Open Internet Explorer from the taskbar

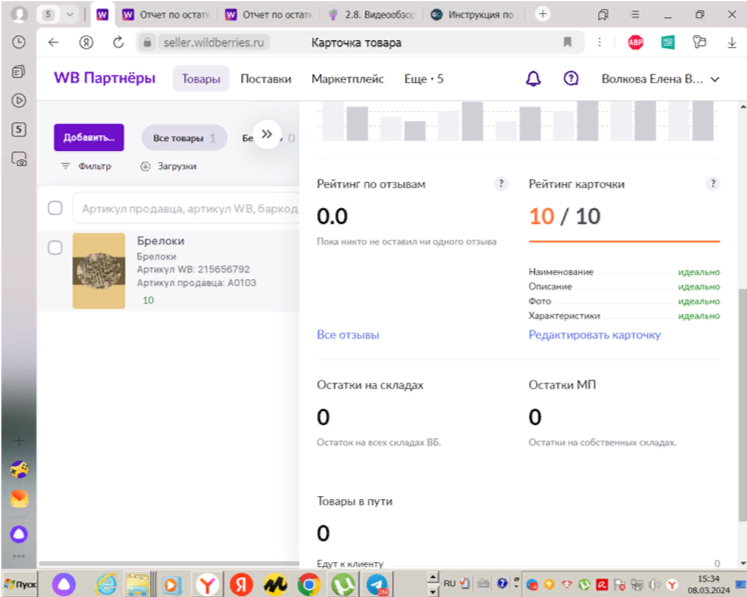tap(106, 585)
